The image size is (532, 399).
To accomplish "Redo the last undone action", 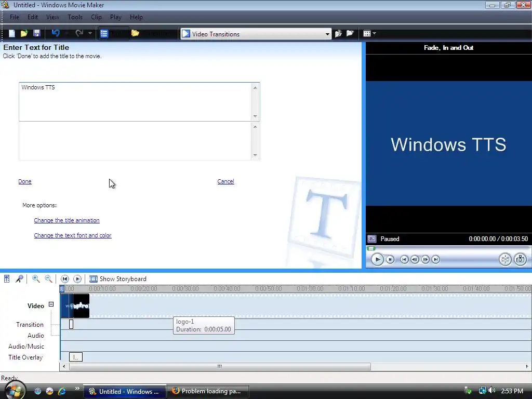I will [x=79, y=33].
